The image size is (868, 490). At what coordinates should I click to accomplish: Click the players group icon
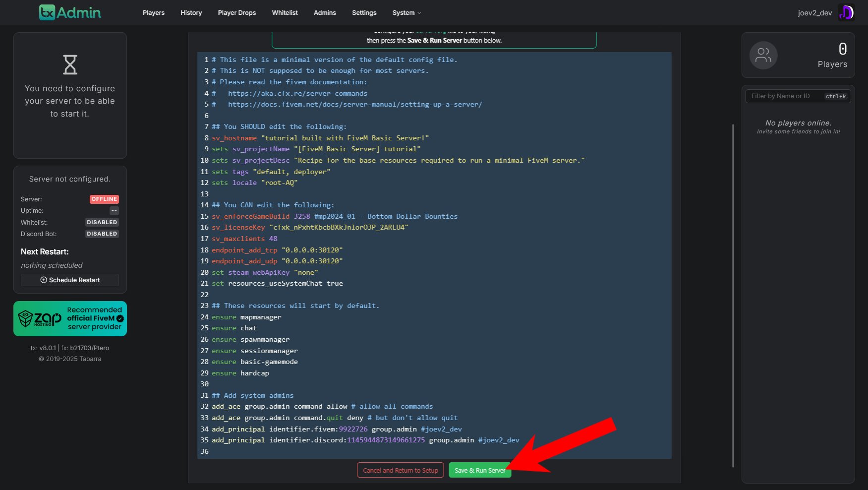[x=763, y=55]
